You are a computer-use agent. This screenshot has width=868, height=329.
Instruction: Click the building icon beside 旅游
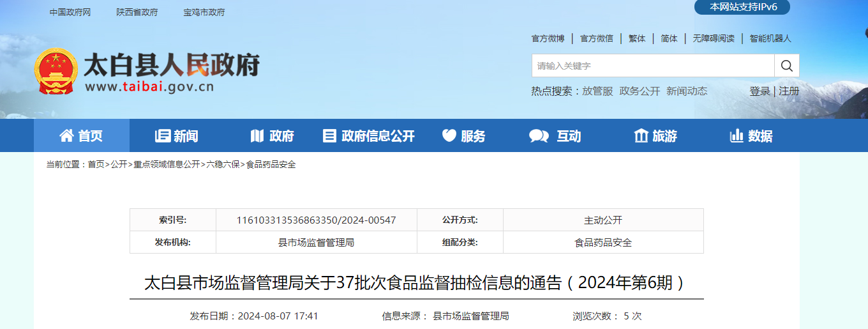[641, 135]
